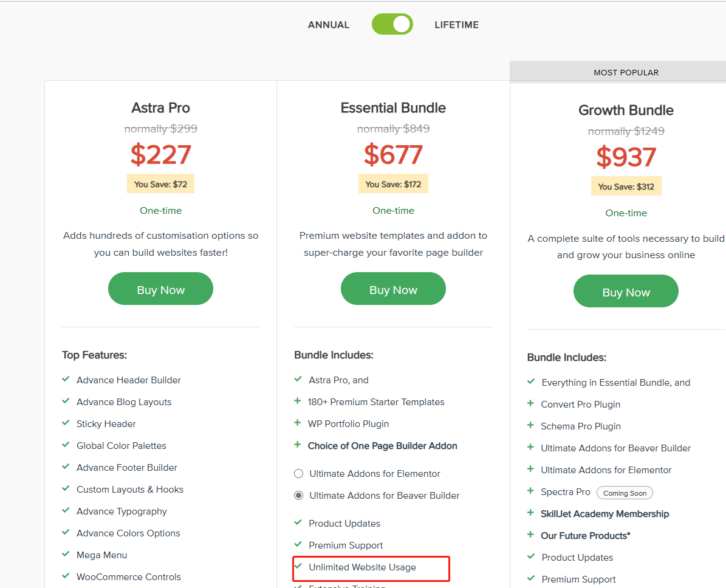
Task: Click plus icon next to Schema Pro Plugin
Action: pos(530,425)
